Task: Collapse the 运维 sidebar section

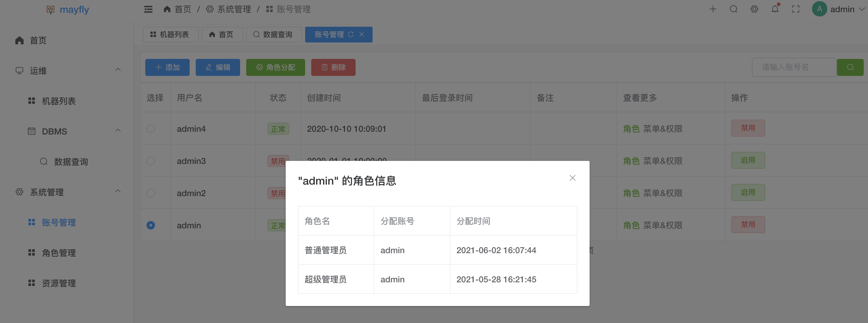Action: point(118,70)
